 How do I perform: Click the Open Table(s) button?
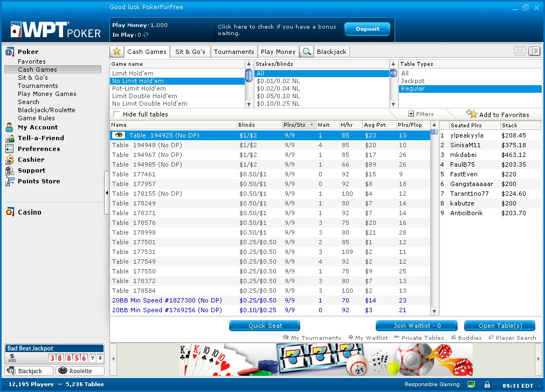[x=500, y=326]
